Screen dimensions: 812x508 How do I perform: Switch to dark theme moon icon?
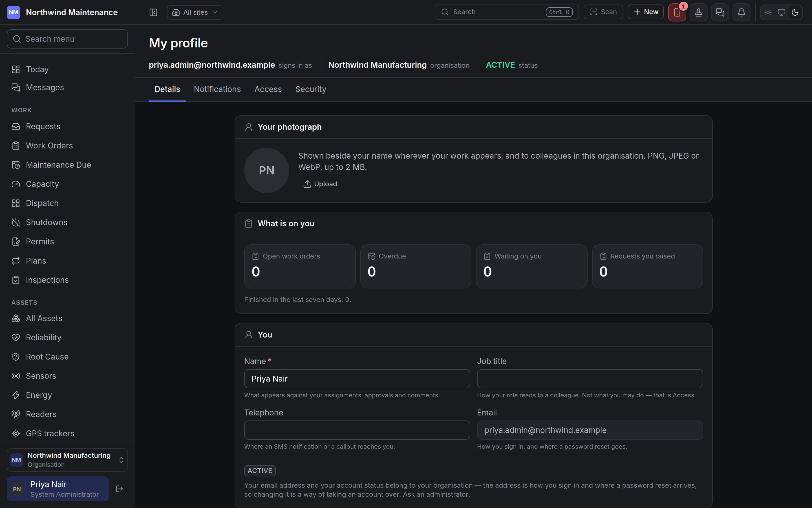tap(795, 12)
